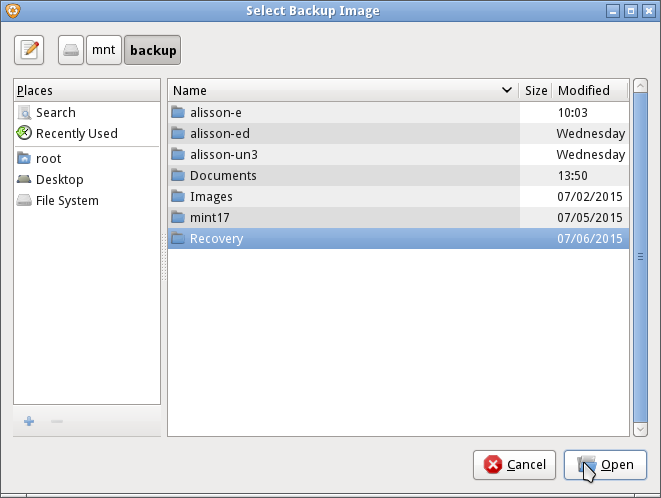Select the root home folder in Places
This screenshot has height=498, width=661.
pyautogui.click(x=48, y=159)
